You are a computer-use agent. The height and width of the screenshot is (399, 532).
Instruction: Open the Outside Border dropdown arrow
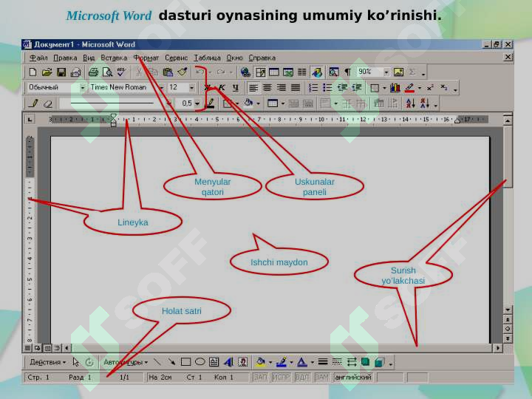(x=384, y=88)
